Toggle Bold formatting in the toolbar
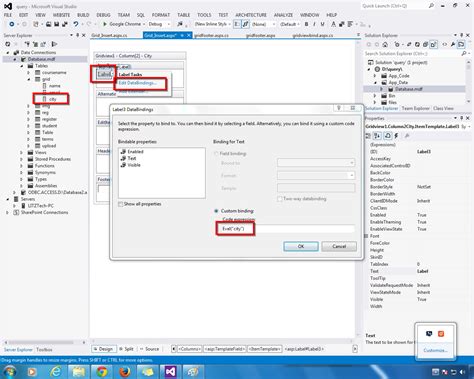The image size is (474, 379). click(306, 24)
